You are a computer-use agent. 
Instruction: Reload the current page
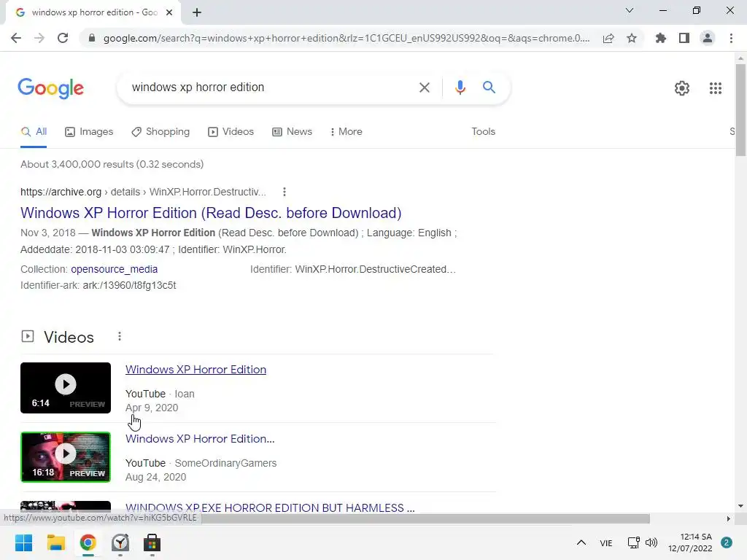(63, 38)
